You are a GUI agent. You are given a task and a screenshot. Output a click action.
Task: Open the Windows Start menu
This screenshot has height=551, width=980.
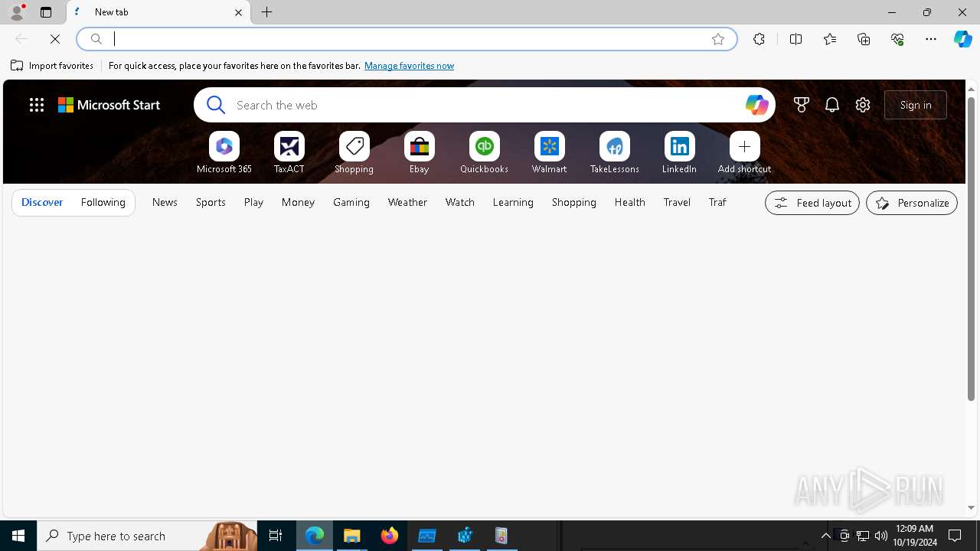click(x=18, y=536)
